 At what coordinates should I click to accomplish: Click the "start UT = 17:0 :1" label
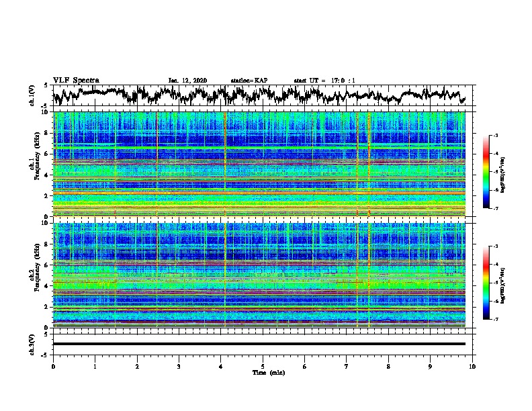pos(324,81)
